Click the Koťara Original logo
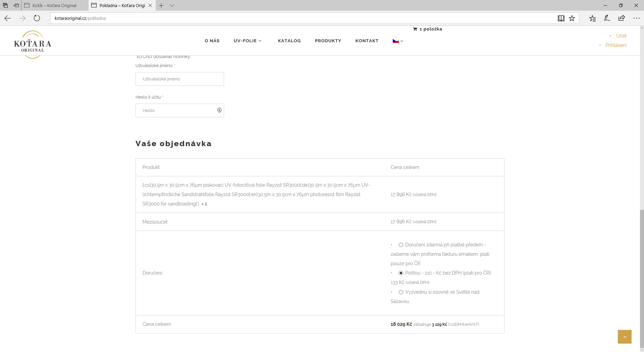Screen dimensions: 644x352 [x=33, y=44]
